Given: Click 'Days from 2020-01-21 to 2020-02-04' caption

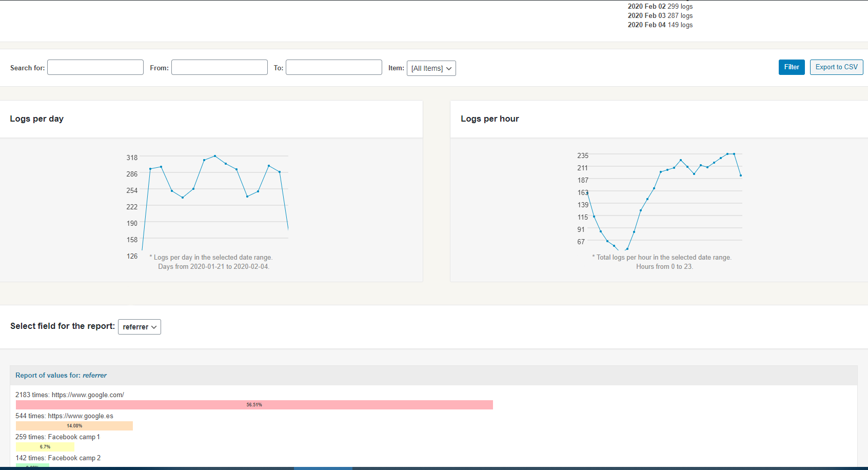Looking at the screenshot, I should (213, 266).
